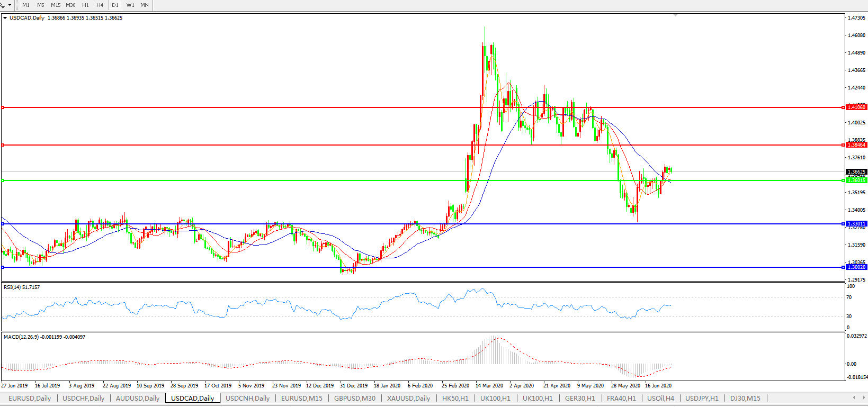Viewport: 868px width, 407px height.
Task: Set timeframe to H4
Action: click(x=100, y=5)
